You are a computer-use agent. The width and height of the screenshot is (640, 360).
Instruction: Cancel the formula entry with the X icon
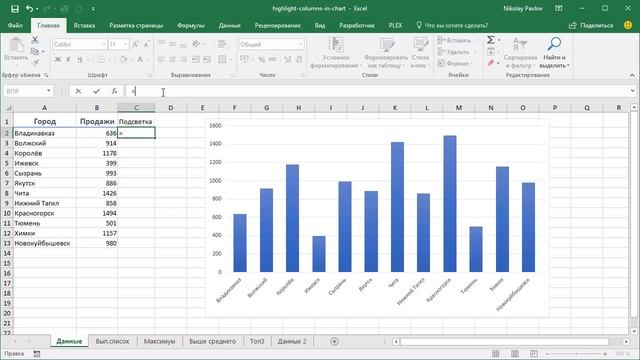tap(78, 91)
